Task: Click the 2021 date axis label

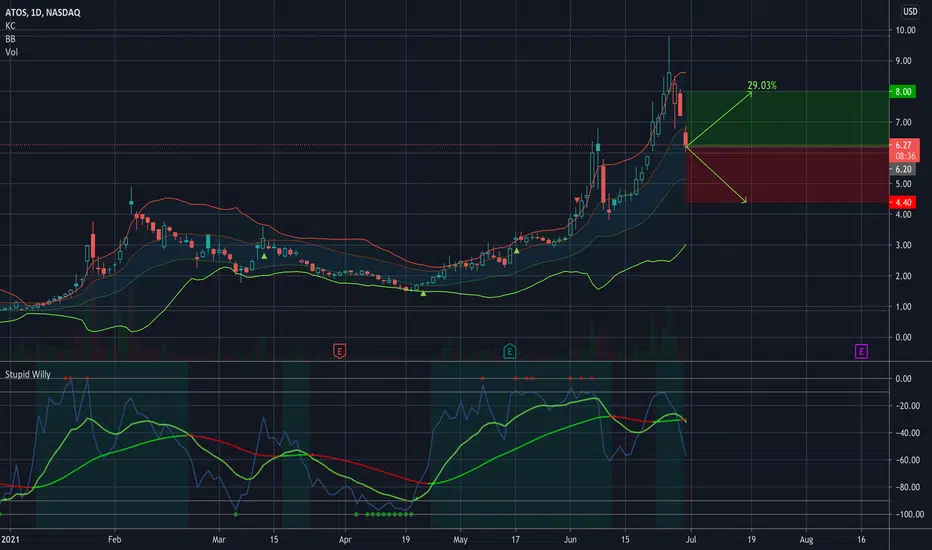Action: tap(10, 540)
